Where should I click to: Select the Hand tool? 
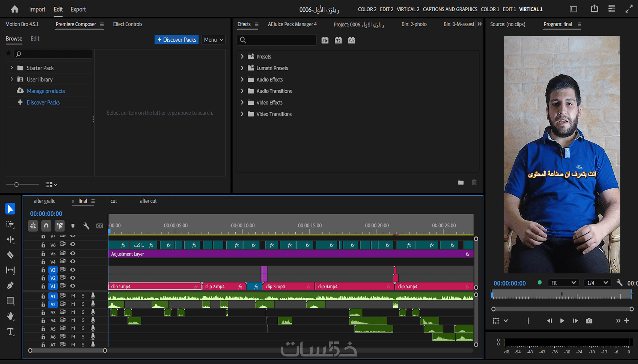[10, 316]
